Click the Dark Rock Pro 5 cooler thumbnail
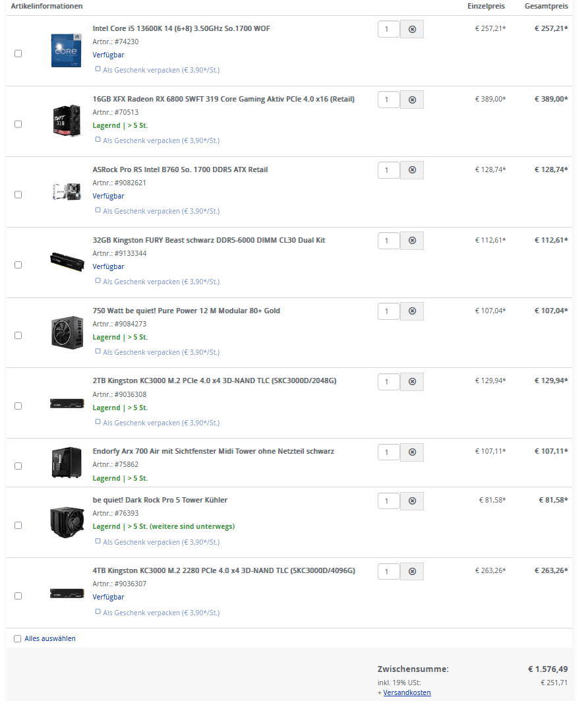 (x=67, y=522)
